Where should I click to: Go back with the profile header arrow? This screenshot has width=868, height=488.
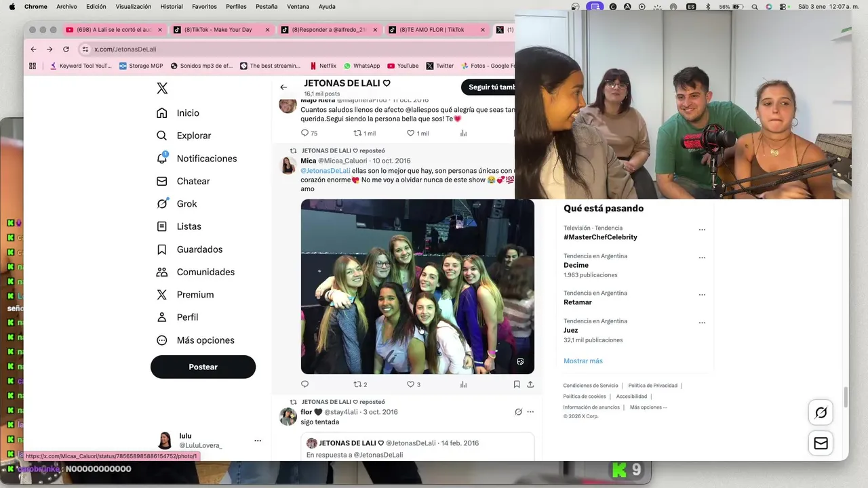pyautogui.click(x=283, y=87)
